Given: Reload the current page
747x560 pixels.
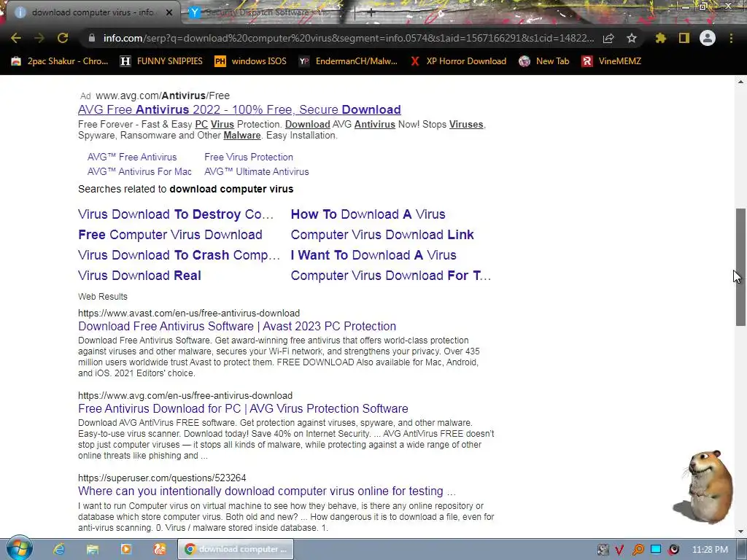Looking at the screenshot, I should 63,38.
